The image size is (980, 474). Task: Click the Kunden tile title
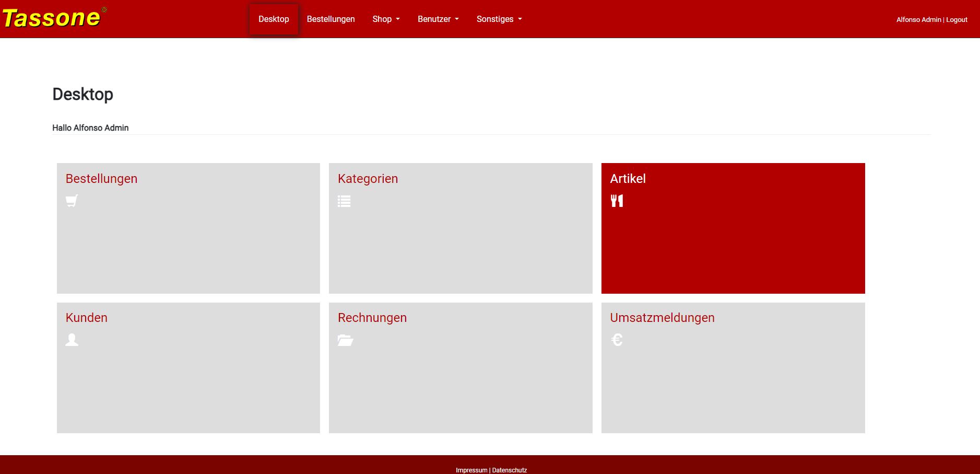[87, 318]
